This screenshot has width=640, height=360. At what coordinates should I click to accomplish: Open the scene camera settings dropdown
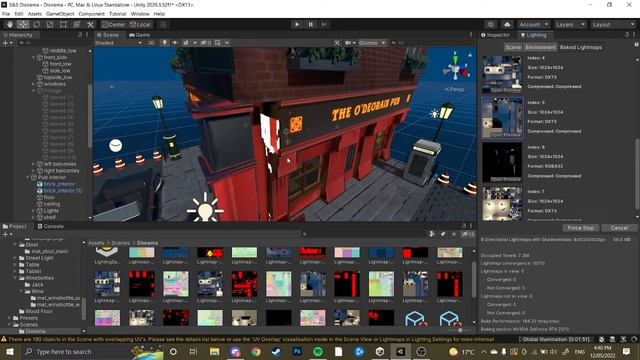[350, 43]
